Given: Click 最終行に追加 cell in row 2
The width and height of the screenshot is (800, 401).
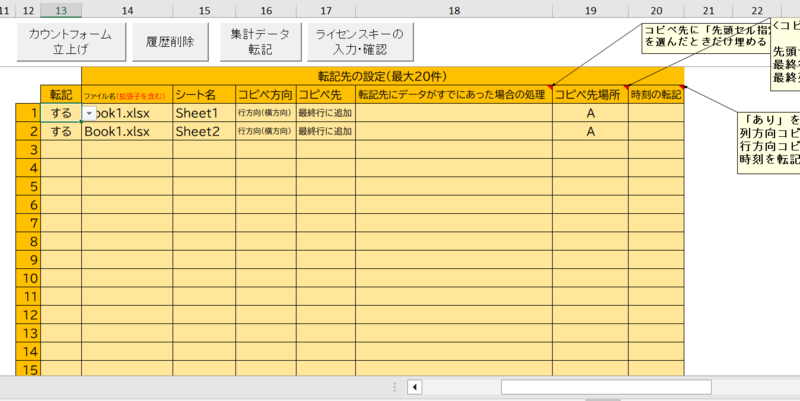Looking at the screenshot, I should (325, 131).
